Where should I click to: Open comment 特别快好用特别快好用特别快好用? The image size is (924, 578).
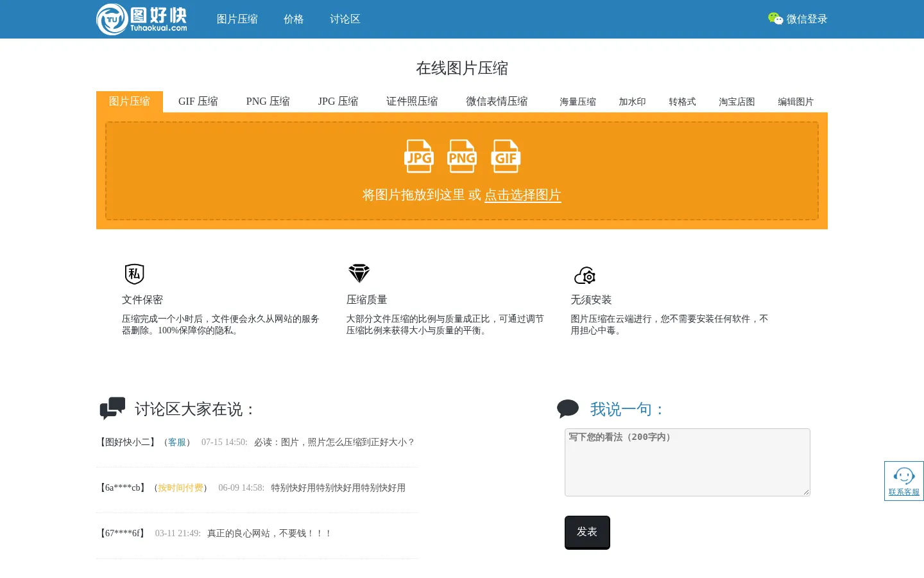(338, 488)
